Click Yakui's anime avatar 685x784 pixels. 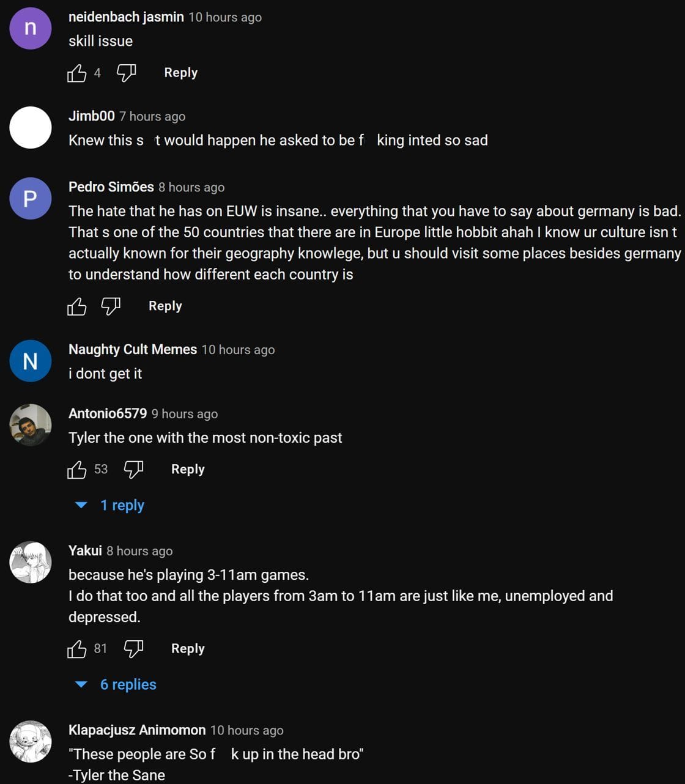click(30, 561)
